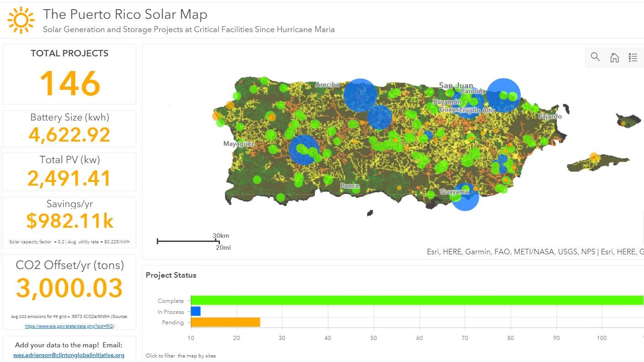Click the wes.adrianson email address link
Screen dimensions: 644x362
pyautogui.click(x=69, y=355)
